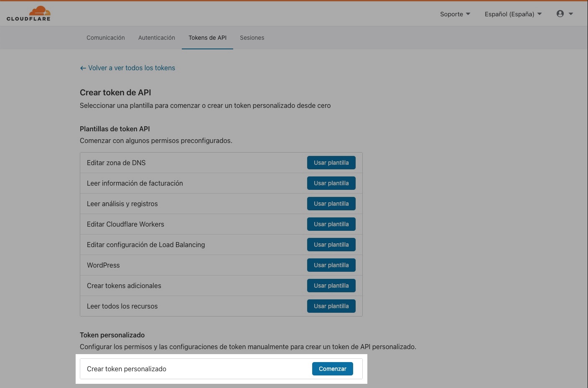Click the Cloudflare logo
Screen dimensions: 588x388
pyautogui.click(x=28, y=13)
